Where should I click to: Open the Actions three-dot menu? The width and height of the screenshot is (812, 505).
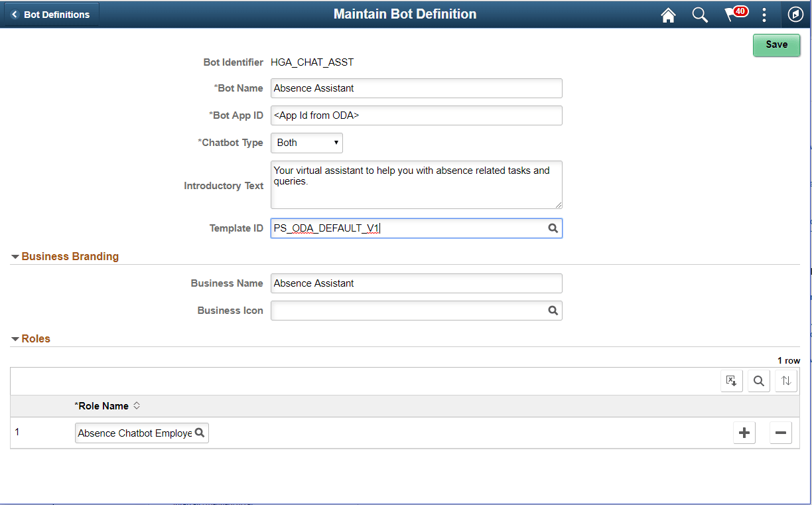764,15
